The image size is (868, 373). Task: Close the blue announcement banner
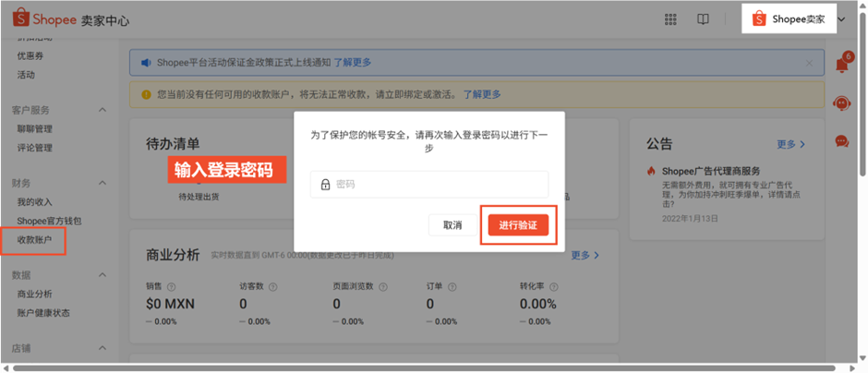809,63
